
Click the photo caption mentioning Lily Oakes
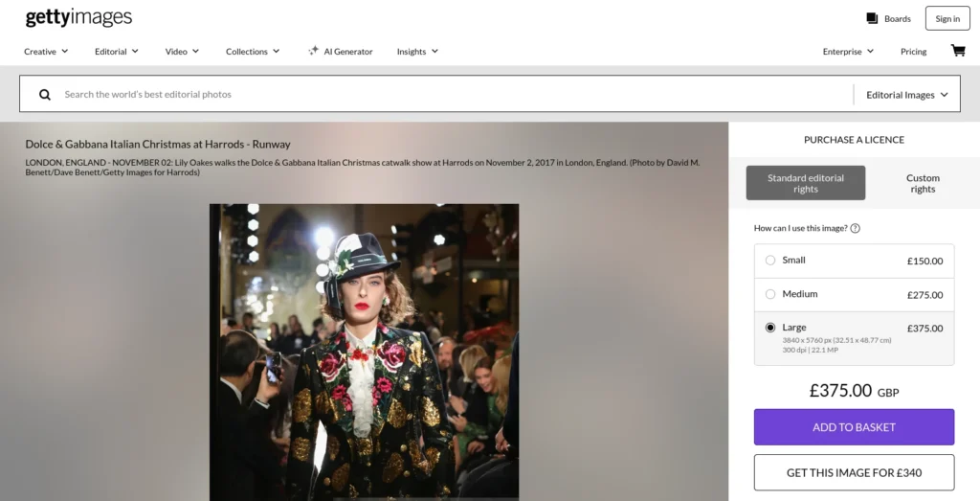(x=363, y=167)
